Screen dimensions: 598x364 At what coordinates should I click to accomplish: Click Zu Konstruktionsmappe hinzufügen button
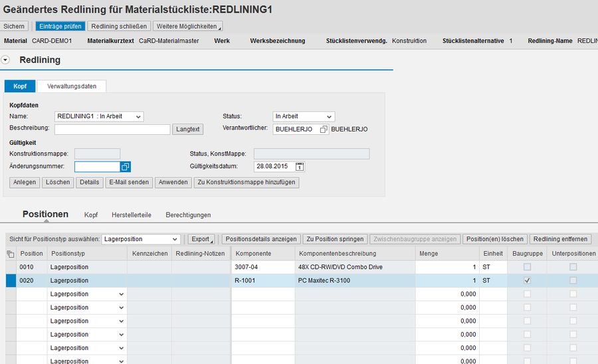[x=247, y=183]
